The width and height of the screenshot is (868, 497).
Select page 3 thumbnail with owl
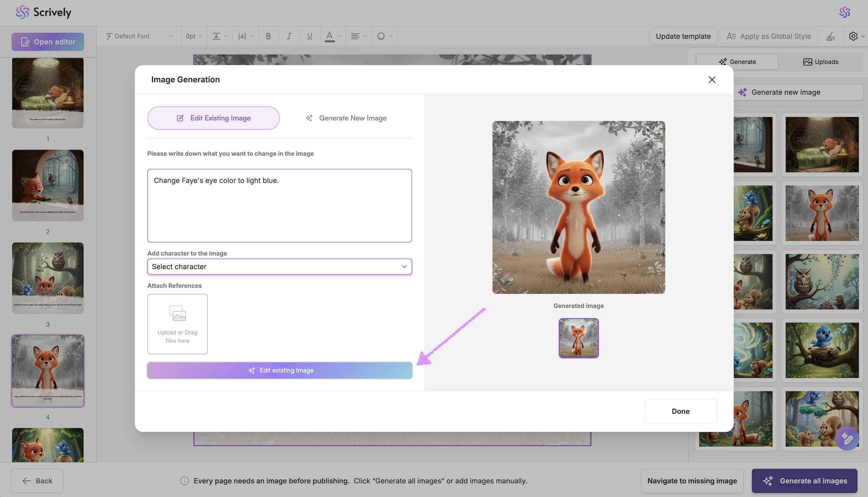[x=48, y=278]
